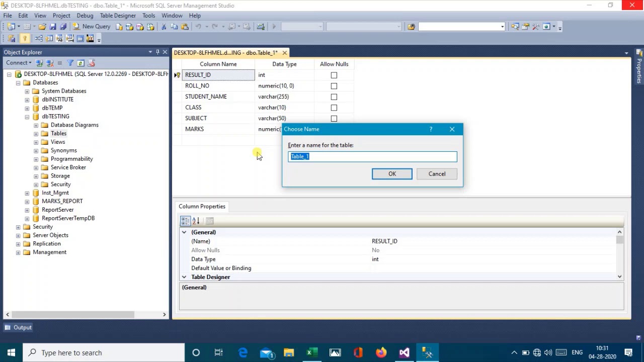Expand dbINSTITUTE database node
This screenshot has height=362, width=644.
[x=27, y=100]
